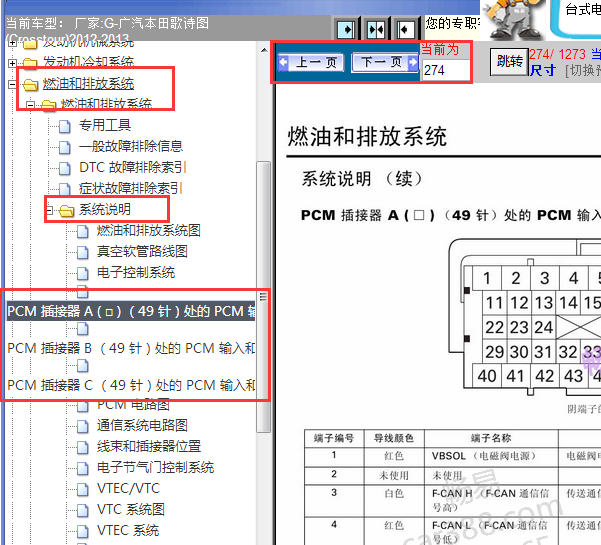Click page icon beside 线束和插接器位置
This screenshot has width=601, height=545.
[83, 447]
